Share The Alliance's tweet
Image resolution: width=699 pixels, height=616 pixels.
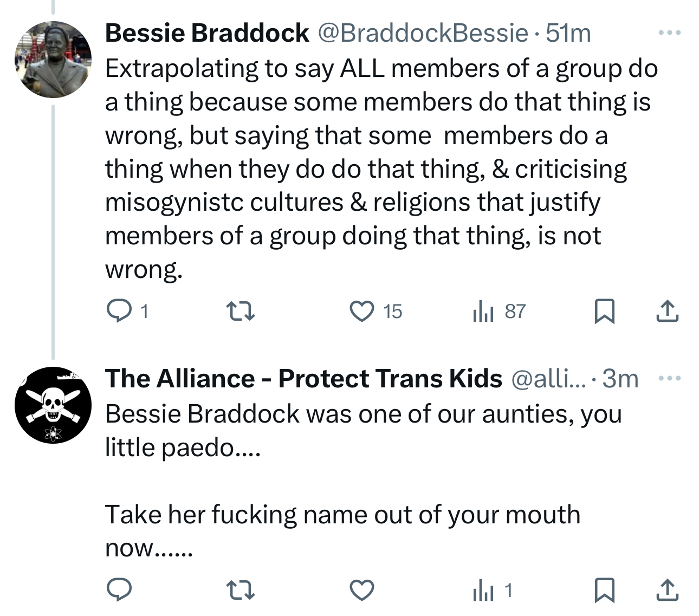coord(667,590)
